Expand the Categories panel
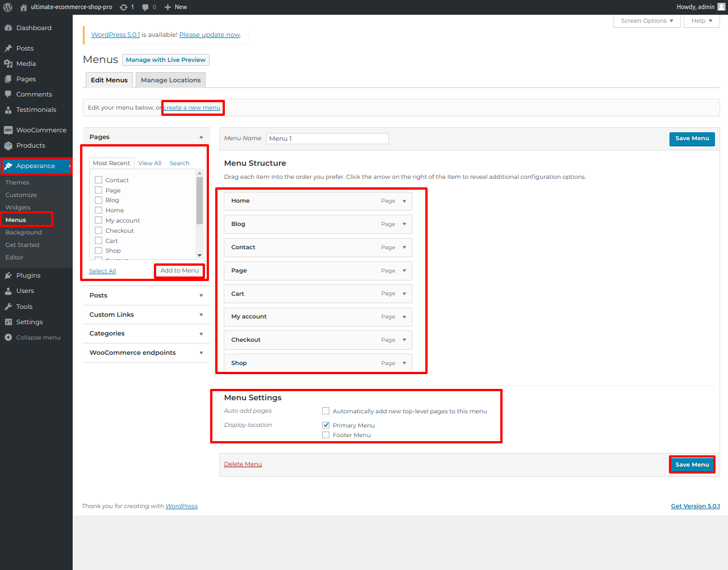 pyautogui.click(x=201, y=334)
